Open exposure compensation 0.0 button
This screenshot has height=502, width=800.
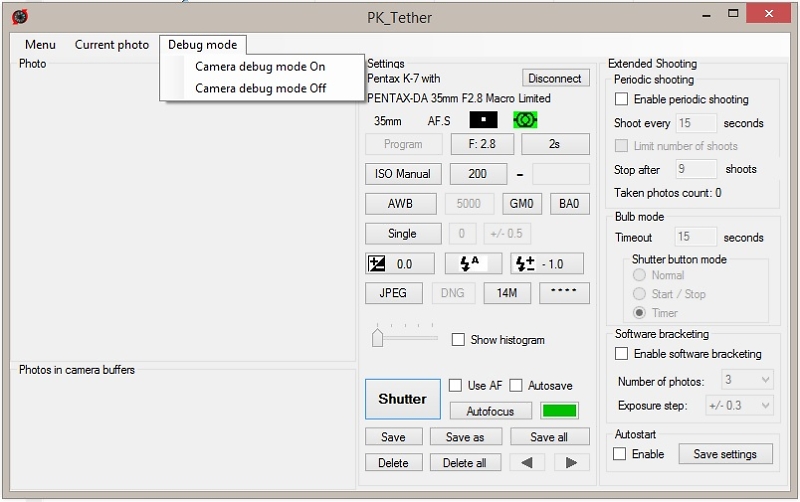[x=400, y=264]
